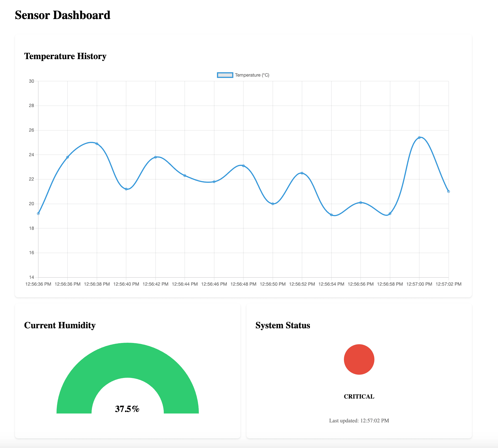498x448 pixels.
Task: Select the System Status heading
Action: (x=283, y=325)
